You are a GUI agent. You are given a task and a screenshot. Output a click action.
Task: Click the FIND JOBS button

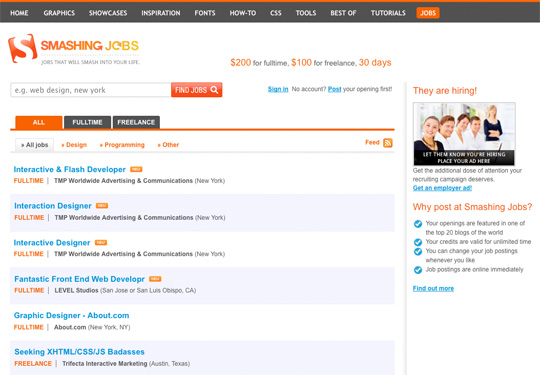[197, 90]
